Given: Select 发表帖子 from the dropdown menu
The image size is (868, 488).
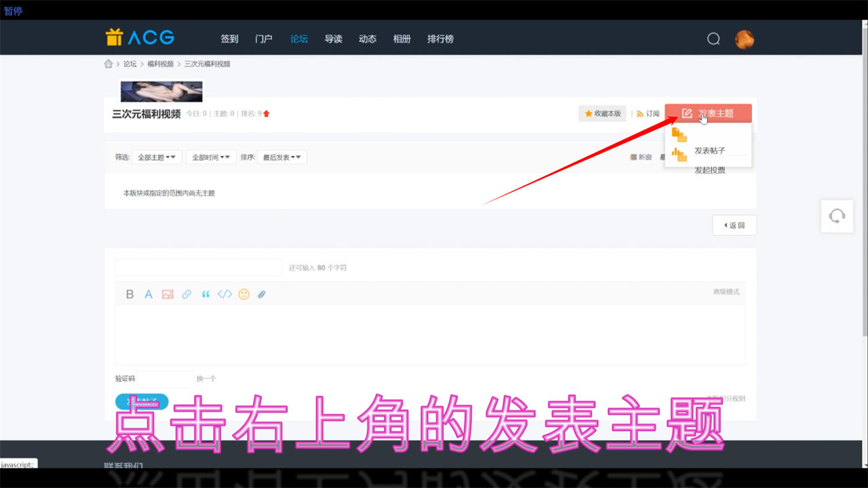Looking at the screenshot, I should pyautogui.click(x=709, y=150).
